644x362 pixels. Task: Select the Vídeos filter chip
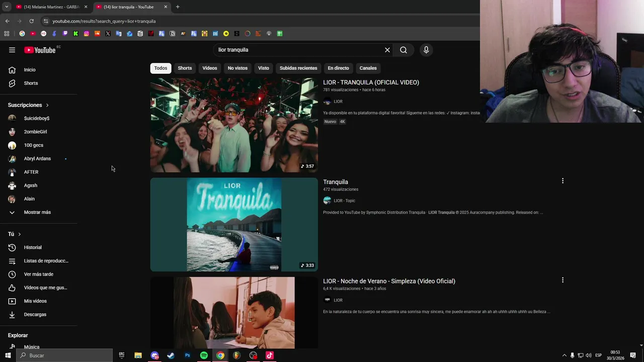(x=210, y=68)
